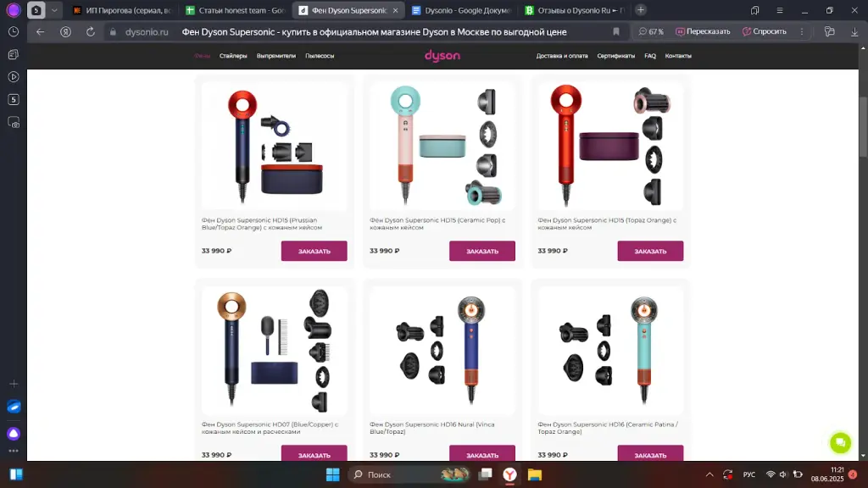Open the Стайлеры menu item
This screenshot has height=488, width=868.
coord(233,56)
